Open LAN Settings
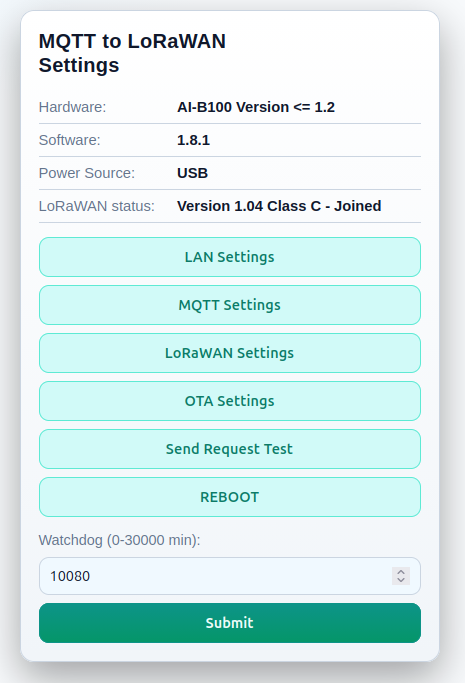The height and width of the screenshot is (683, 465). coord(230,257)
